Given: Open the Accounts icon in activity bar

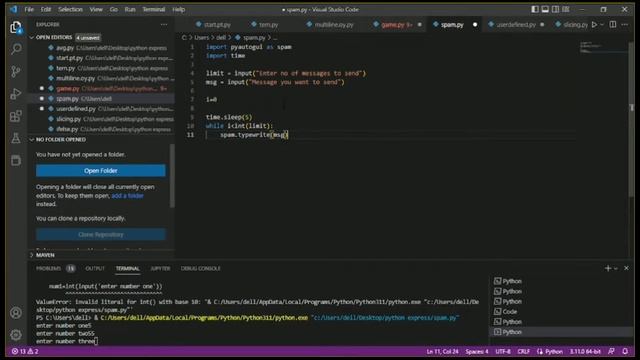Looking at the screenshot, I should click(16, 313).
